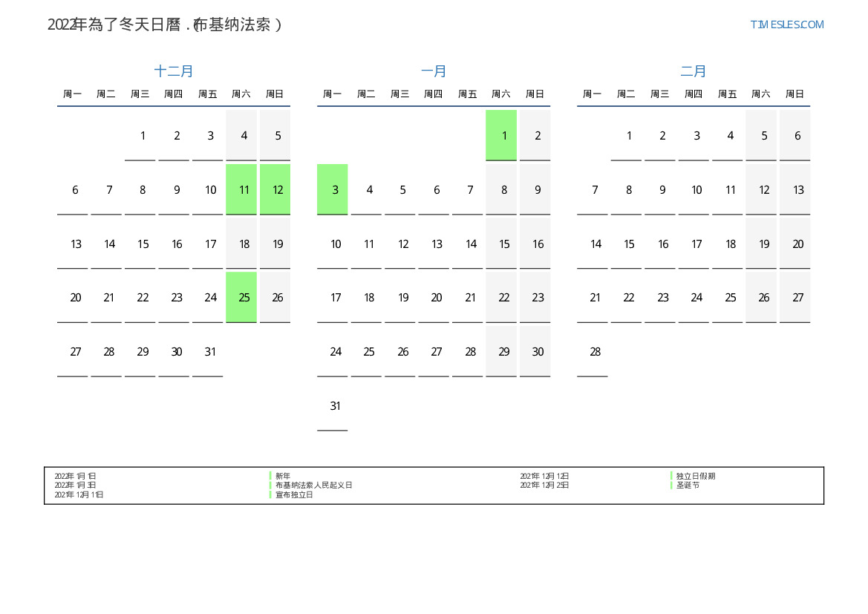Click 周六 header in December calendar
The image size is (868, 614).
pyautogui.click(x=241, y=94)
